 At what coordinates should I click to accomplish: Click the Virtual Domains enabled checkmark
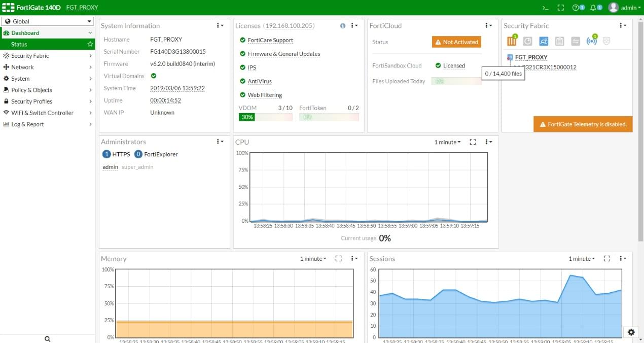coord(154,76)
